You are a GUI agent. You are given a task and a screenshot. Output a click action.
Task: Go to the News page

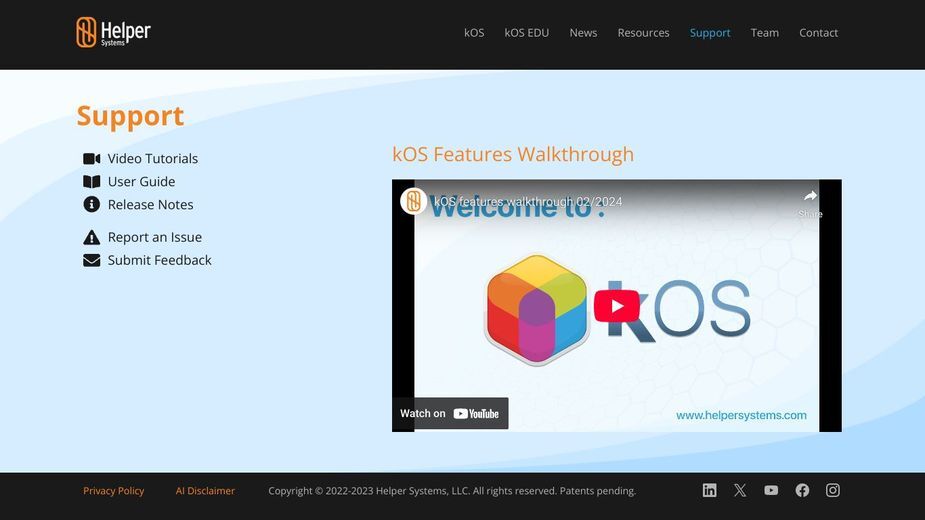click(583, 33)
